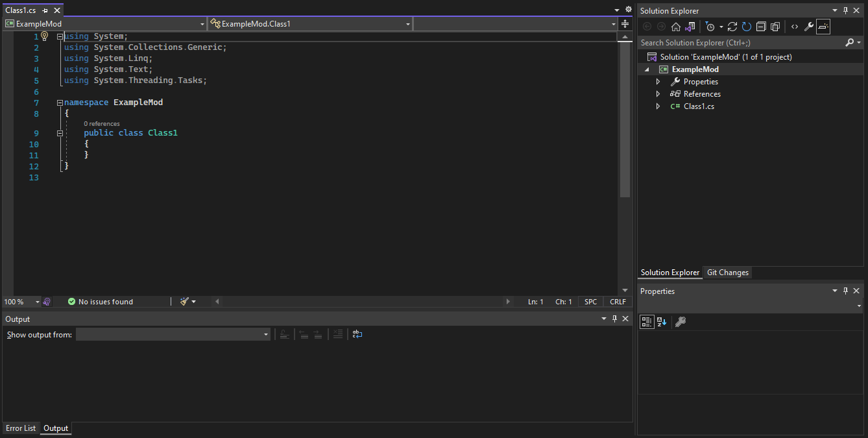Screen dimensions: 868x438
Task: Select the Class1.cs document tab
Action: (x=21, y=10)
